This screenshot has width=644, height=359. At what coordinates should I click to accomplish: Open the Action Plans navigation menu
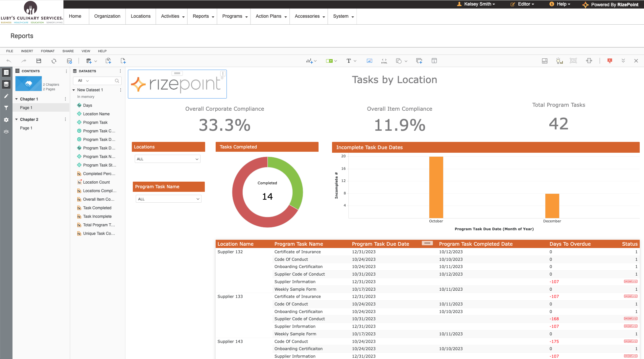[x=271, y=16]
